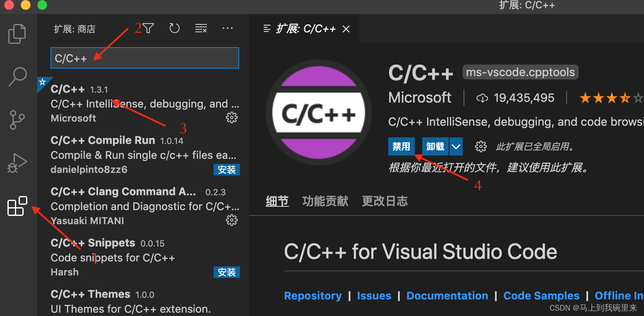Install the C/C++ Compile Run extension
Screen dimensions: 644x316
coord(227,170)
